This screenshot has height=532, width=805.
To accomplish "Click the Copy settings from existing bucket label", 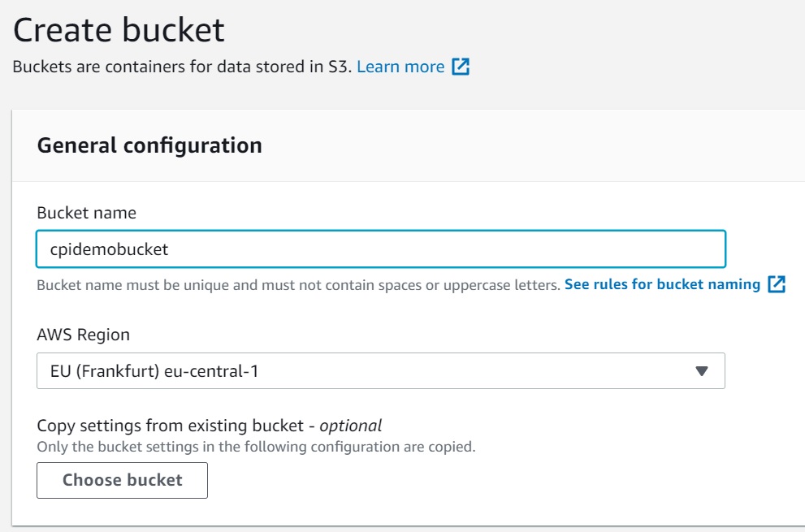I will tap(171, 426).
